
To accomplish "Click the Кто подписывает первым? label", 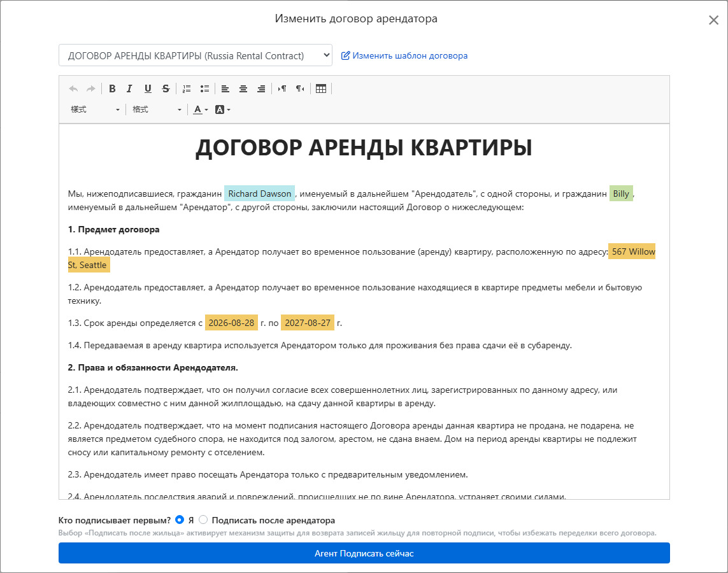I will tap(115, 520).
